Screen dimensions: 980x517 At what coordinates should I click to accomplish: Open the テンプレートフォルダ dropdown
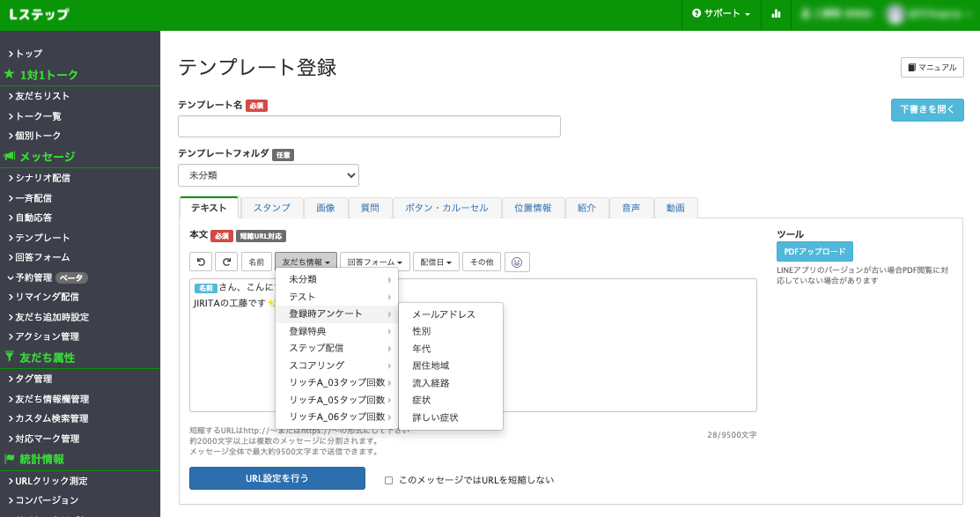pos(269,175)
